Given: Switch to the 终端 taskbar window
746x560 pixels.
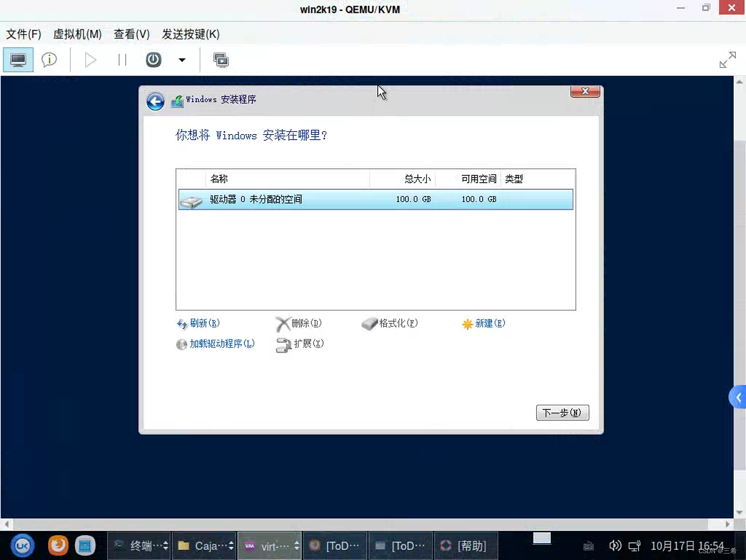Looking at the screenshot, I should [139, 545].
